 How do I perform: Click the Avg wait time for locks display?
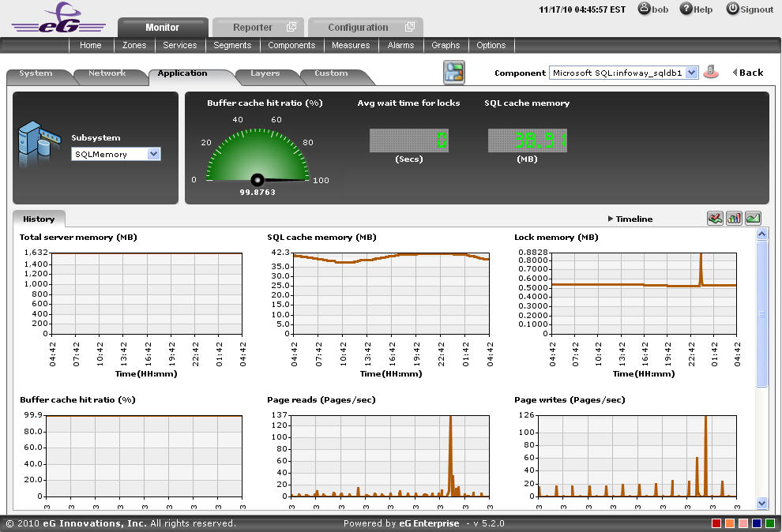coord(409,140)
